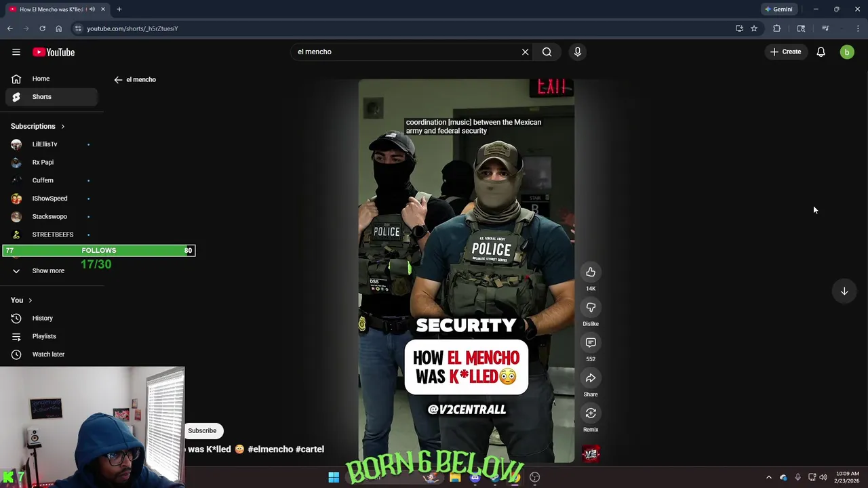Open the tab search icon in the toolbar
This screenshot has width=868, height=488.
click(x=801, y=28)
